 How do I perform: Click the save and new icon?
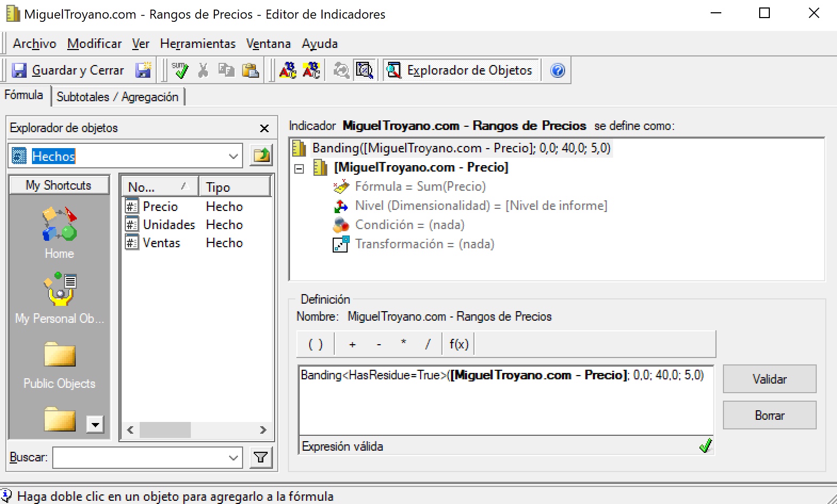coord(143,70)
